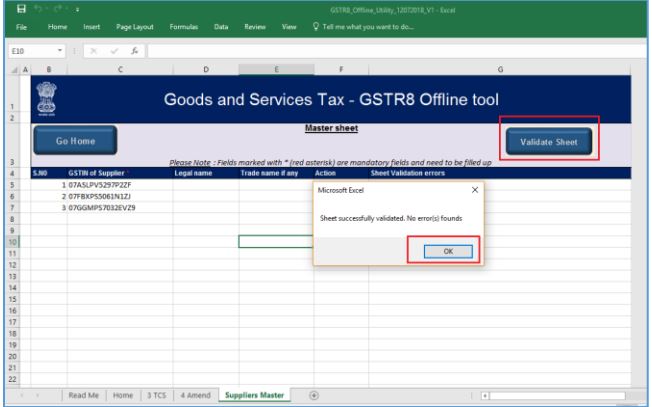Select row 15 header

pyautogui.click(x=12, y=299)
